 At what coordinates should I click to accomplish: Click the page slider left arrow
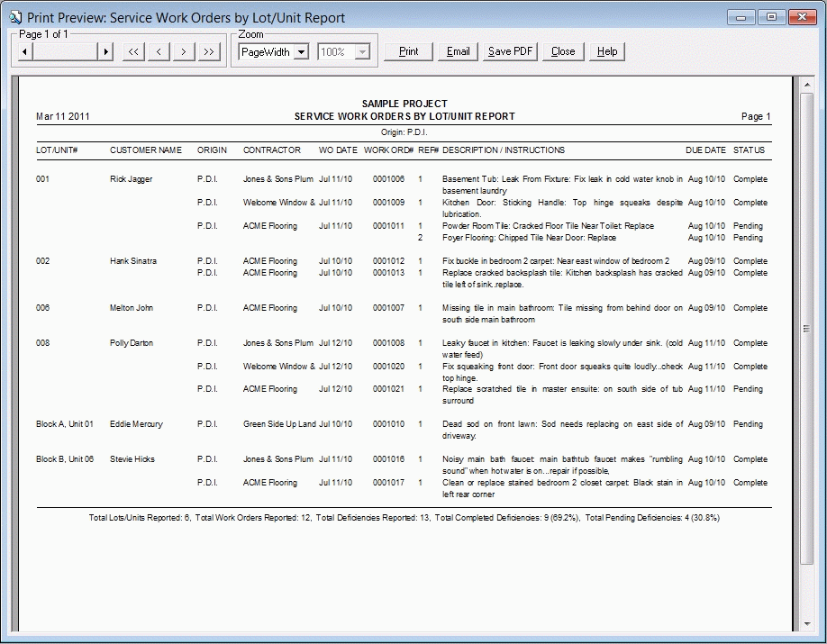(25, 51)
